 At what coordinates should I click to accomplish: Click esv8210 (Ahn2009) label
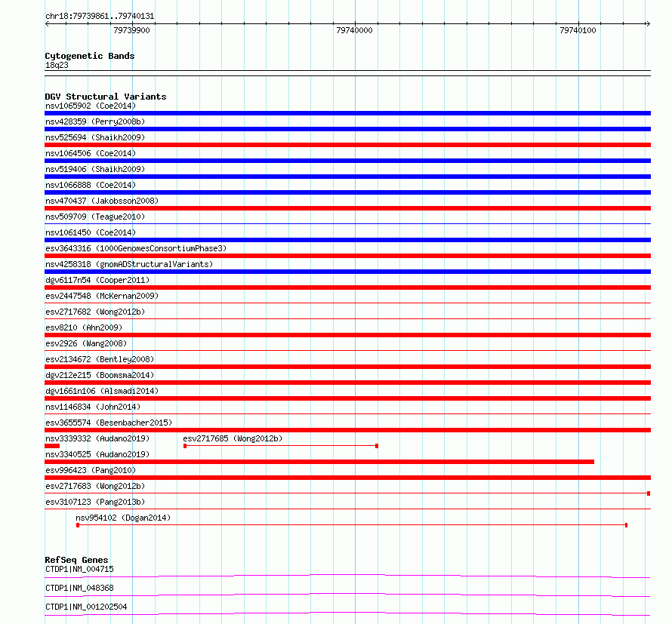pyautogui.click(x=84, y=327)
